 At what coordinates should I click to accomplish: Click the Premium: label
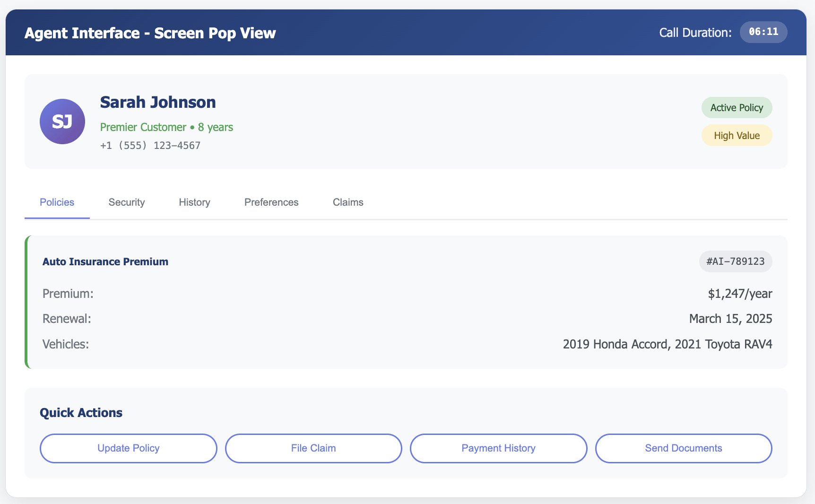pyautogui.click(x=68, y=294)
